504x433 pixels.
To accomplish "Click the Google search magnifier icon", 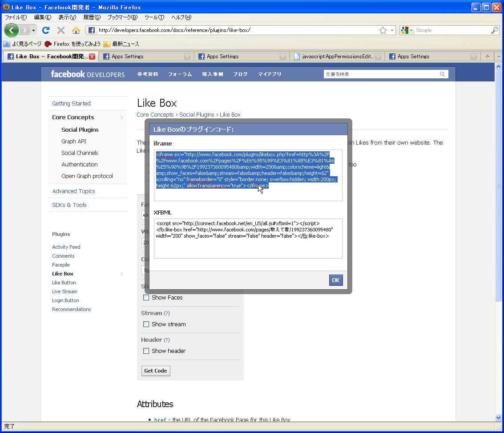I will 495,30.
